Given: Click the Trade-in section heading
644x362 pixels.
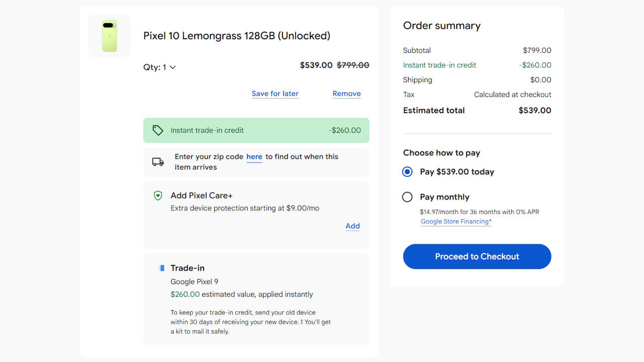Looking at the screenshot, I should pyautogui.click(x=187, y=268).
